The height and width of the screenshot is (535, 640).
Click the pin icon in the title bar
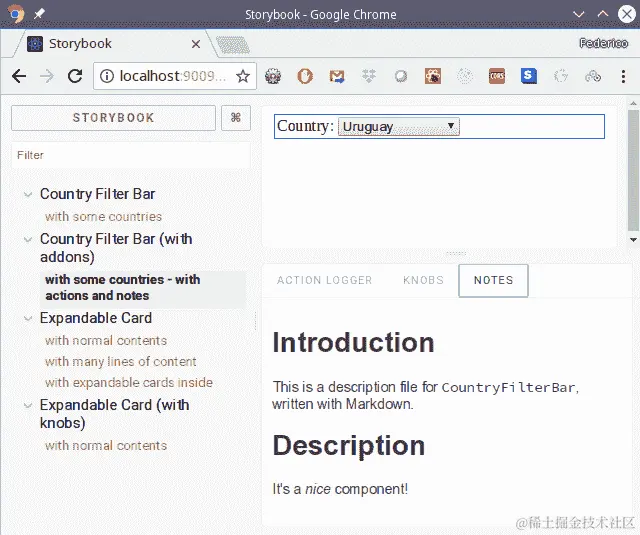[x=39, y=14]
